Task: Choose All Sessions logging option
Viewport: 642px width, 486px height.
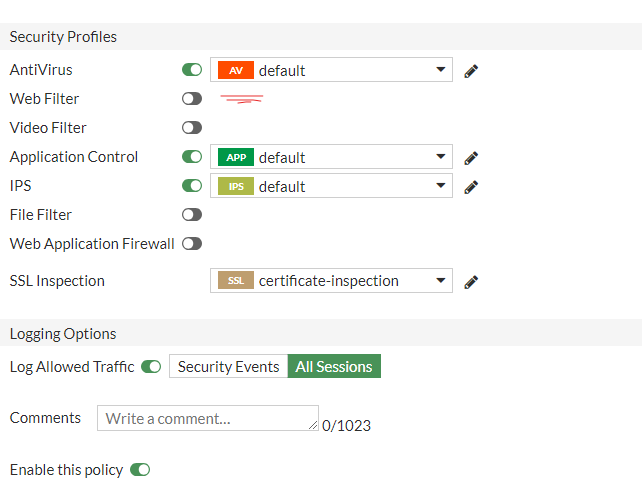Action: pos(334,367)
